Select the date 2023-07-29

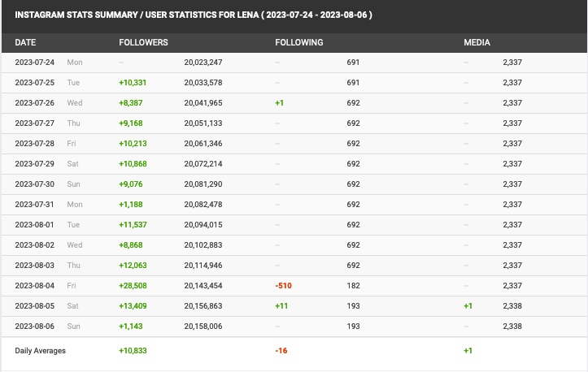(34, 164)
